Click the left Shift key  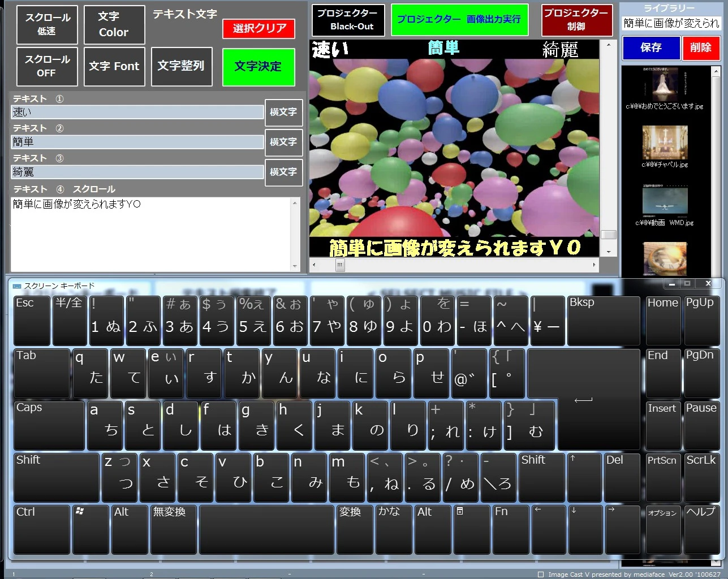(57, 477)
